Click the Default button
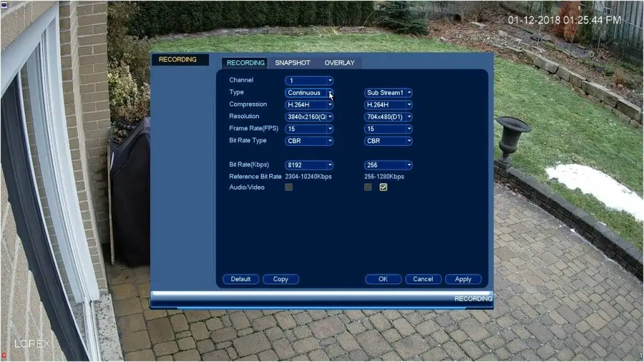This screenshot has width=644, height=362. pyautogui.click(x=240, y=279)
